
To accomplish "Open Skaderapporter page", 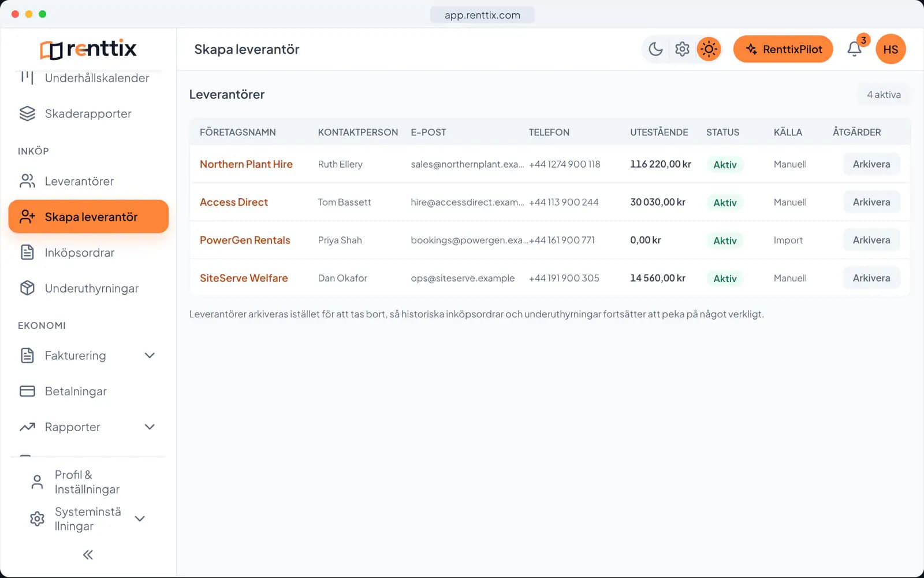I will [88, 114].
